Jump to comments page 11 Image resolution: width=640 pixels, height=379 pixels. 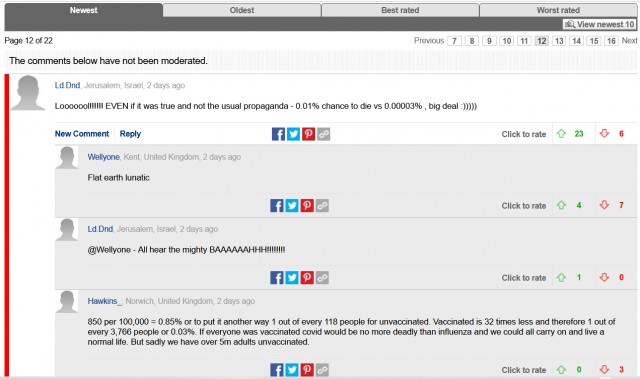pyautogui.click(x=524, y=41)
